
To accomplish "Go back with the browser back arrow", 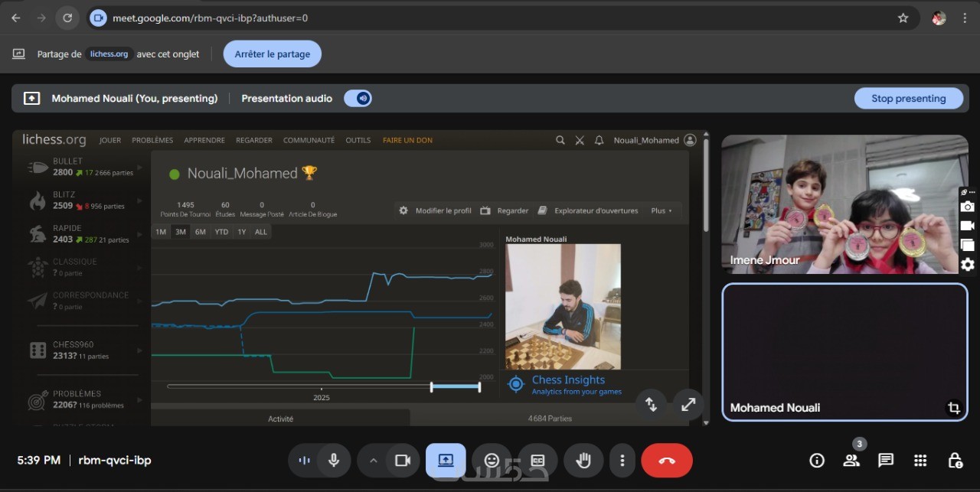I will click(16, 18).
